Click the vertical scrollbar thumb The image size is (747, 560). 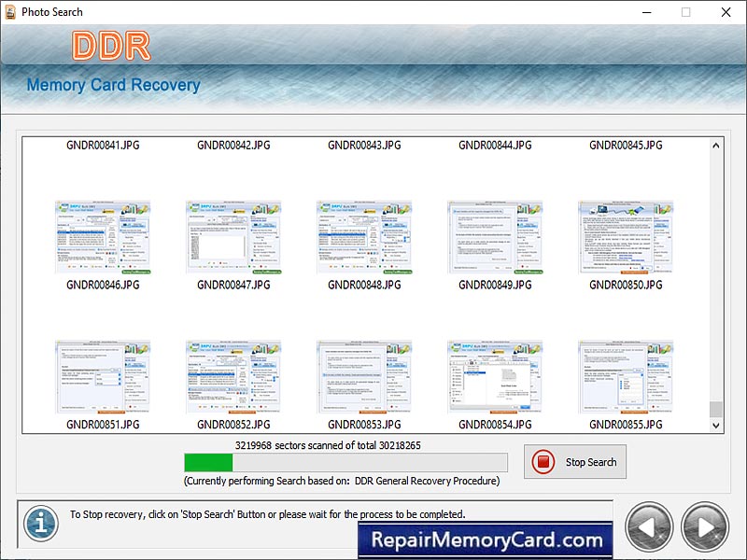(716, 409)
